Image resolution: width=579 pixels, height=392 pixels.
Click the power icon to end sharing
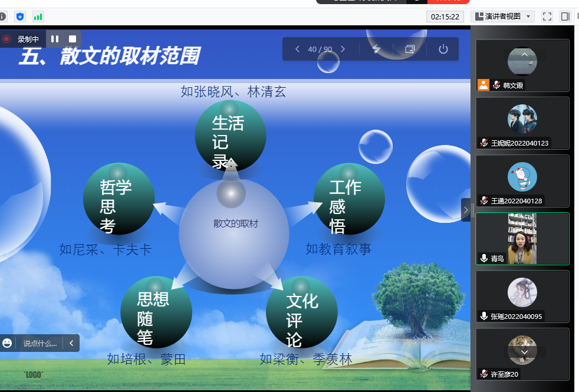(x=443, y=49)
